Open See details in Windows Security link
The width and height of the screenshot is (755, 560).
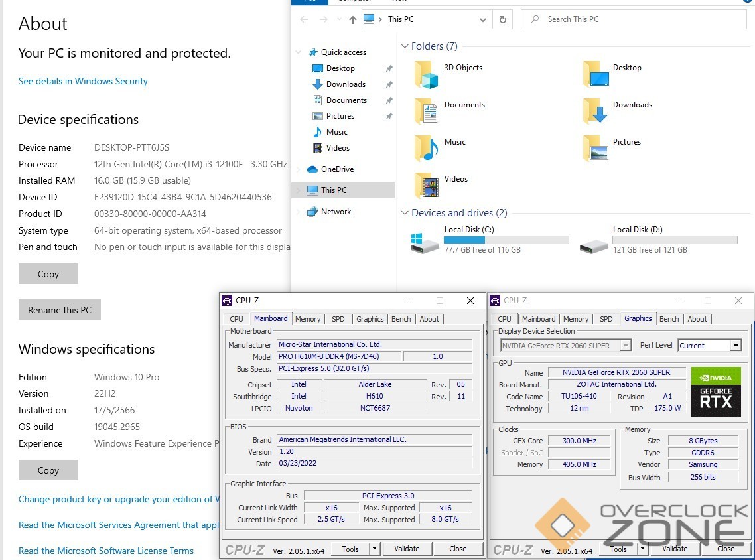(x=83, y=81)
